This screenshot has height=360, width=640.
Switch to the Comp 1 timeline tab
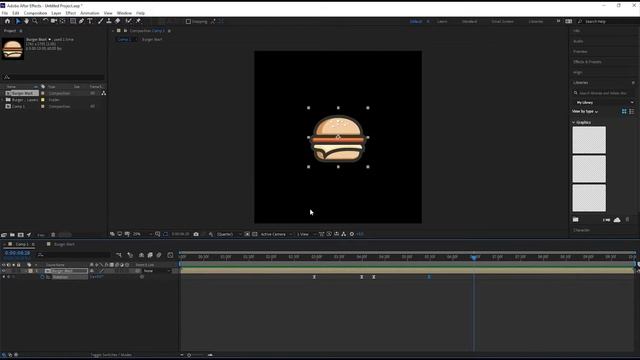[22, 244]
